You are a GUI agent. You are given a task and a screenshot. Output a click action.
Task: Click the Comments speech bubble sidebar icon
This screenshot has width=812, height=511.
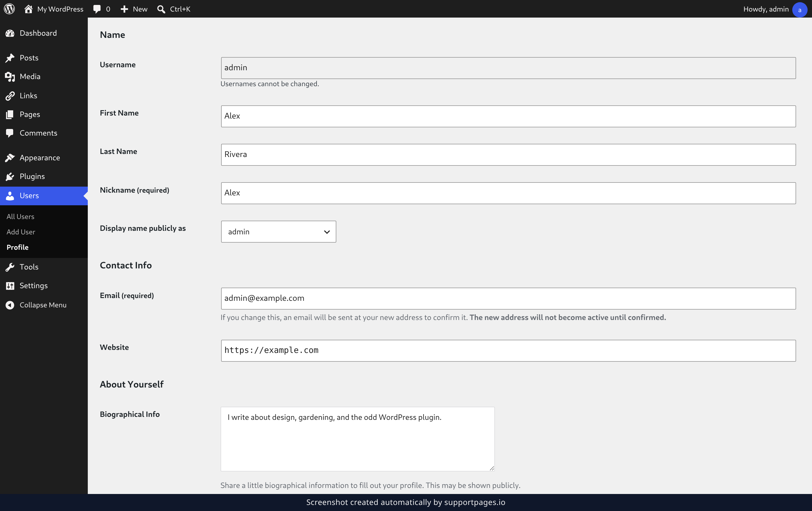pyautogui.click(x=10, y=133)
